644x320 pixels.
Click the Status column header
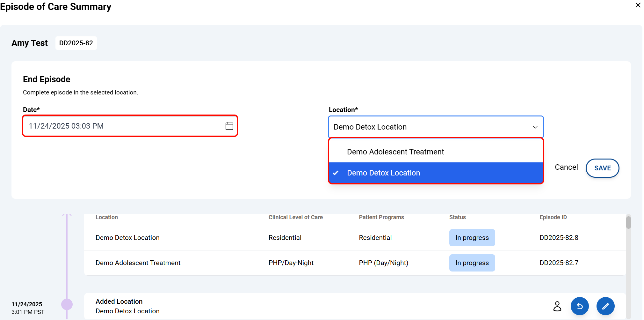coord(457,217)
